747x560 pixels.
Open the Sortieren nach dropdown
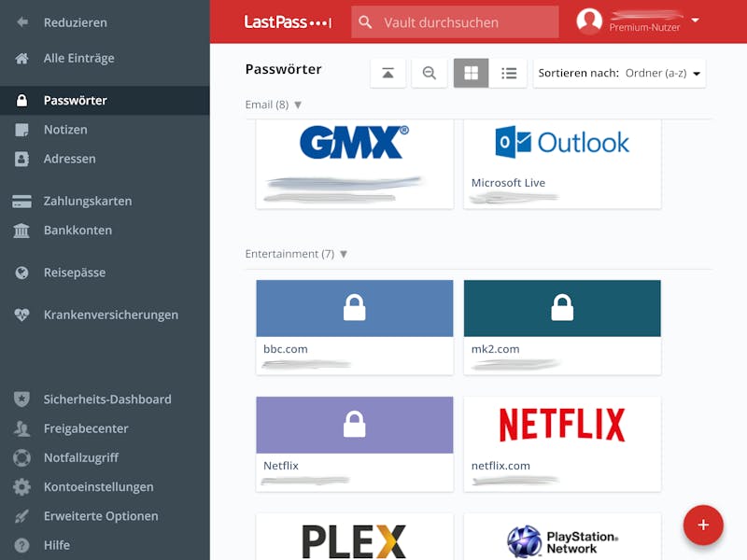point(619,74)
